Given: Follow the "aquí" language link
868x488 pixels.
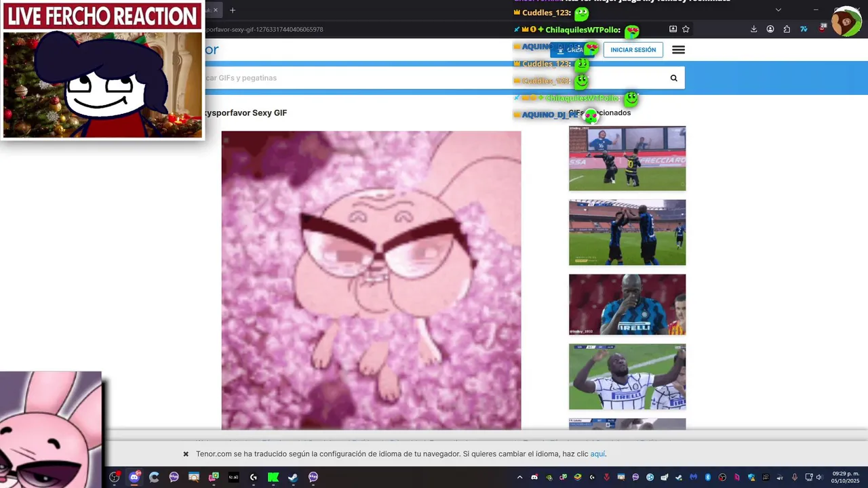Looking at the screenshot, I should [x=597, y=454].
